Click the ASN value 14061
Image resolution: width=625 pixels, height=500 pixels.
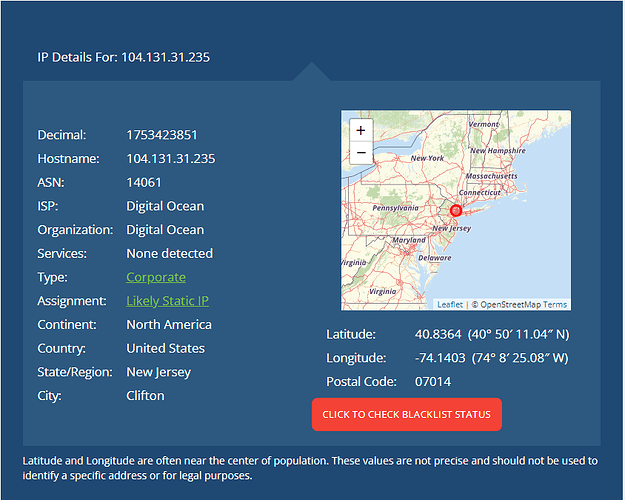tap(144, 182)
